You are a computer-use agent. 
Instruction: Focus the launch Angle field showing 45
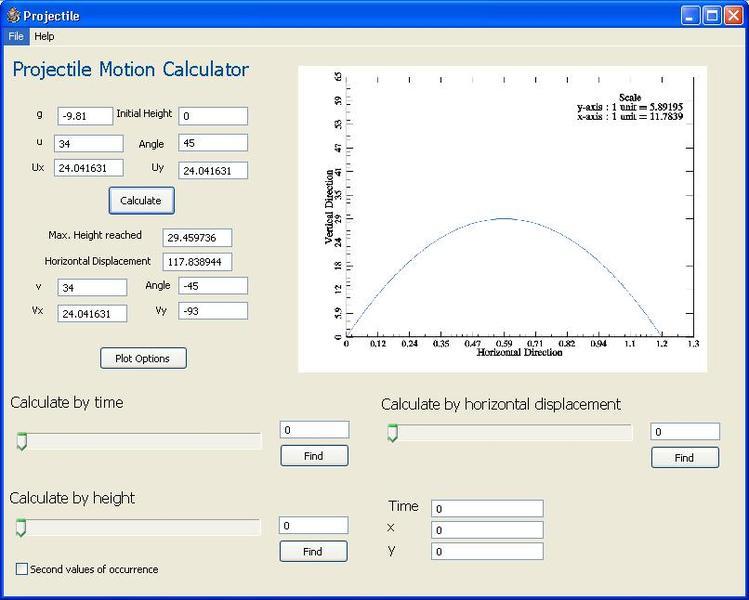[x=213, y=143]
